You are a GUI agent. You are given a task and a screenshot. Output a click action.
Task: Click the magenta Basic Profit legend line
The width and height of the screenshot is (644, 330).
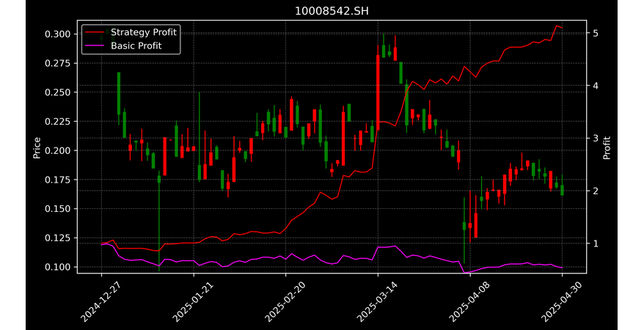point(94,46)
